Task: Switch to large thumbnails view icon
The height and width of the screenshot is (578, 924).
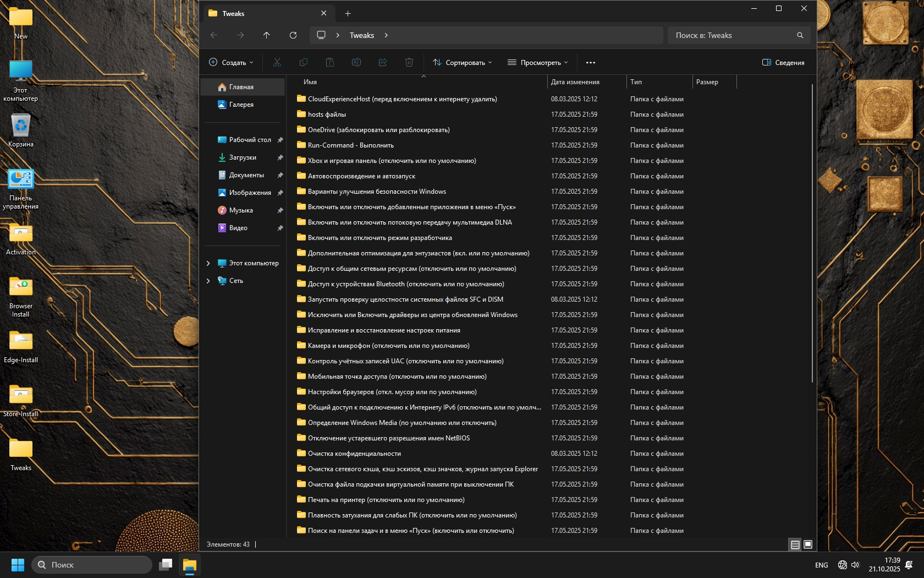Action: [808, 544]
